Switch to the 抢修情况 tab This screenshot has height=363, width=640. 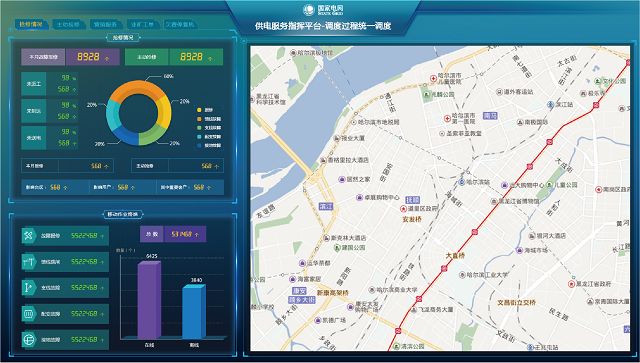[31, 24]
